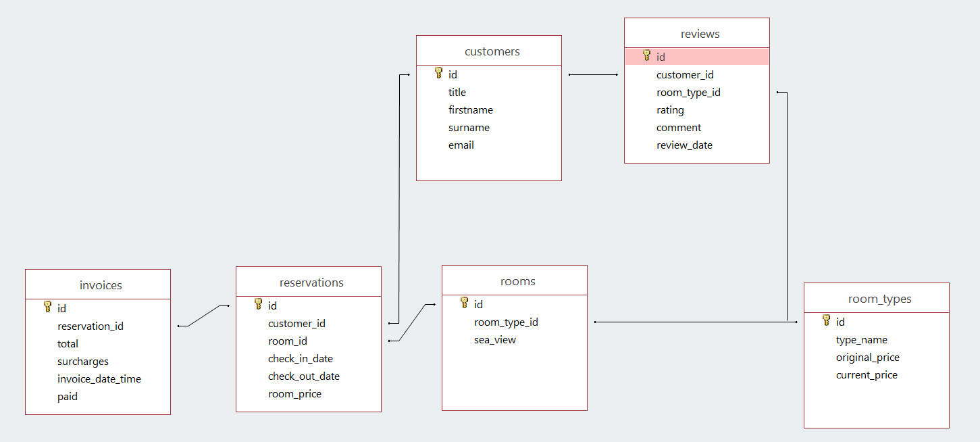The width and height of the screenshot is (980, 442).
Task: Select the current_price field in room_types
Action: (867, 374)
